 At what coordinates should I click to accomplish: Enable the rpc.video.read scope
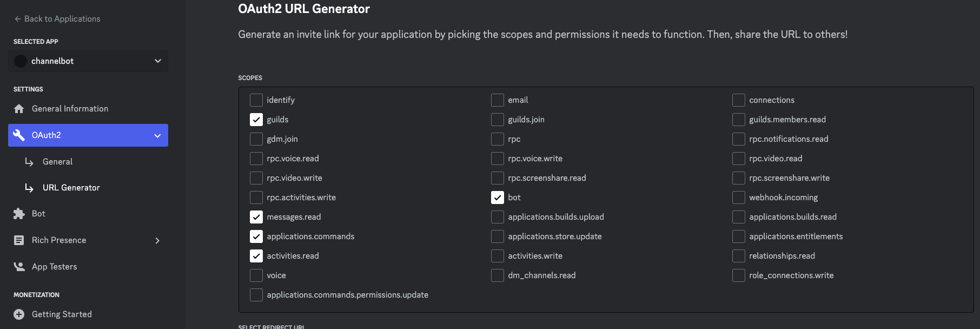[x=739, y=159]
